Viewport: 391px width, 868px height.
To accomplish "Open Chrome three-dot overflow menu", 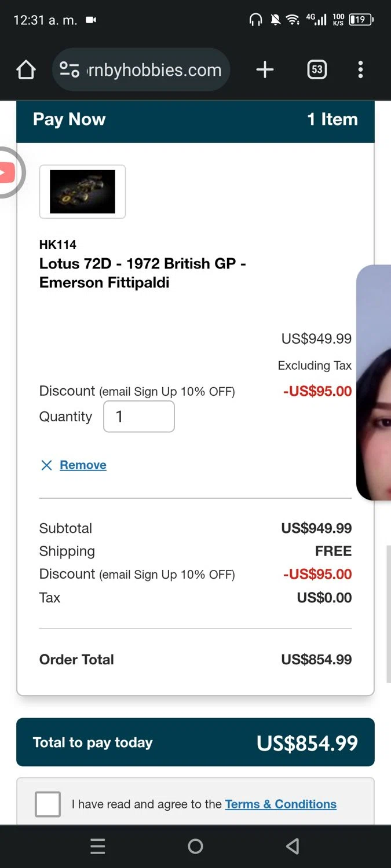I will point(360,70).
